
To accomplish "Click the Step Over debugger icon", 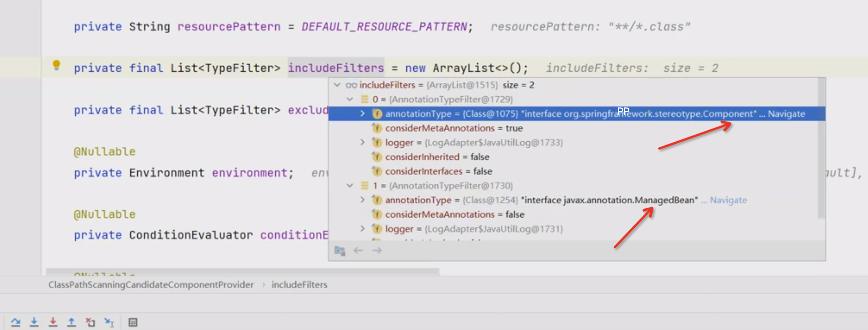I will coord(16,322).
